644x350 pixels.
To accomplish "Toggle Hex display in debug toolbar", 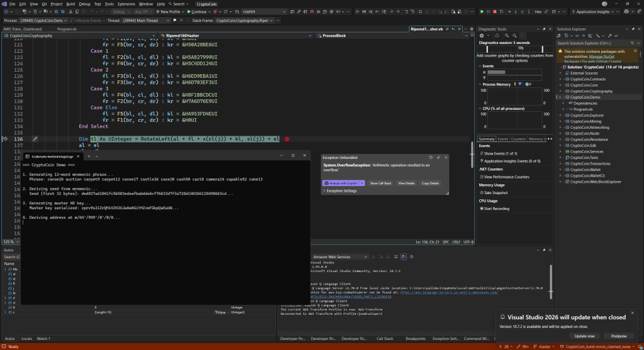I will tap(538, 12).
